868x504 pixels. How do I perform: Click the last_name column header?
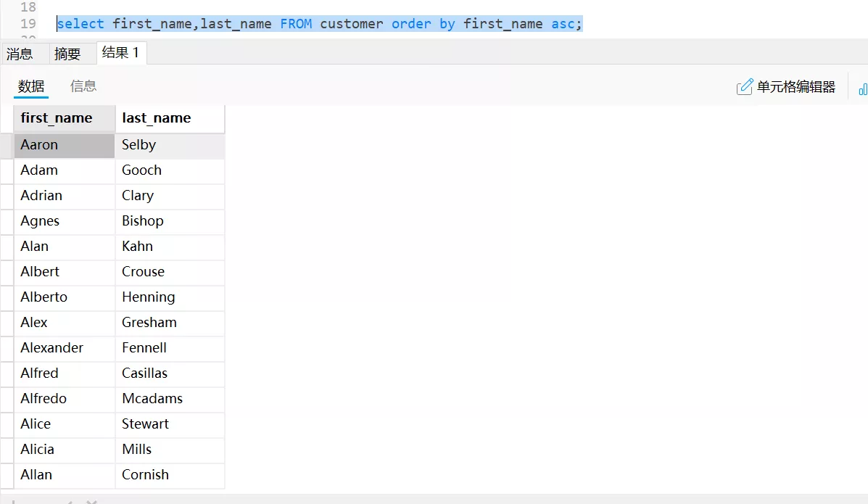pyautogui.click(x=157, y=118)
